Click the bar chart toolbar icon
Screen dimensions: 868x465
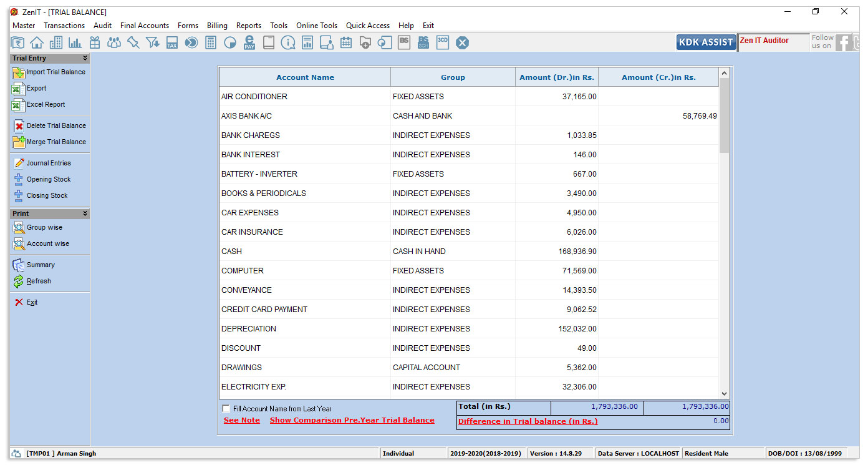(75, 42)
